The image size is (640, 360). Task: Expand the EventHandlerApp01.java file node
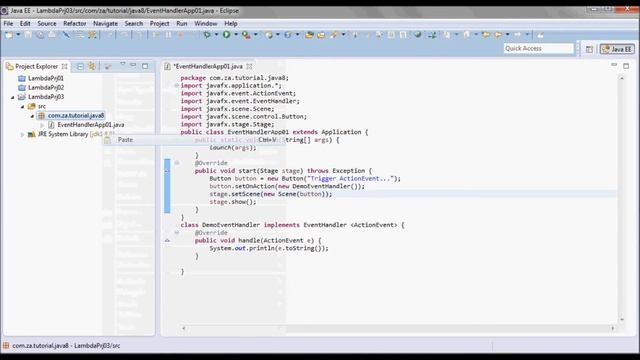point(42,125)
